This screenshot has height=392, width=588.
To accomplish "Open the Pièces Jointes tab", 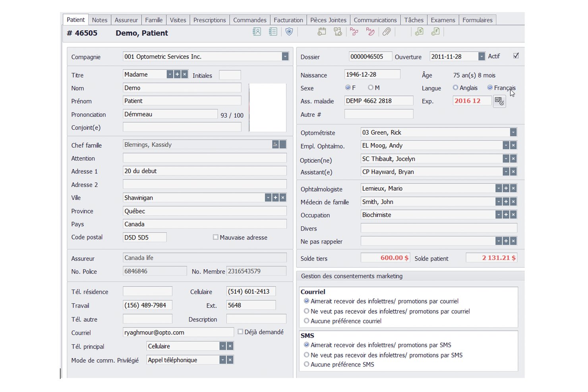I will pyautogui.click(x=328, y=20).
